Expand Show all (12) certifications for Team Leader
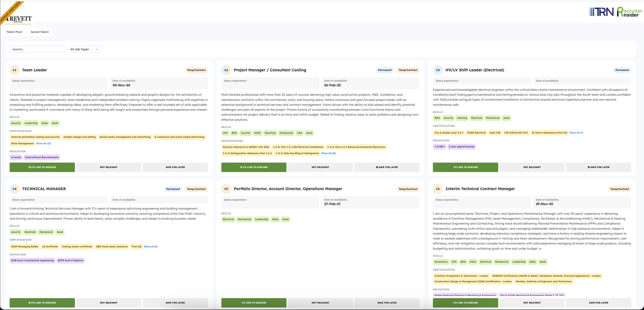The image size is (644, 310). click(44, 144)
